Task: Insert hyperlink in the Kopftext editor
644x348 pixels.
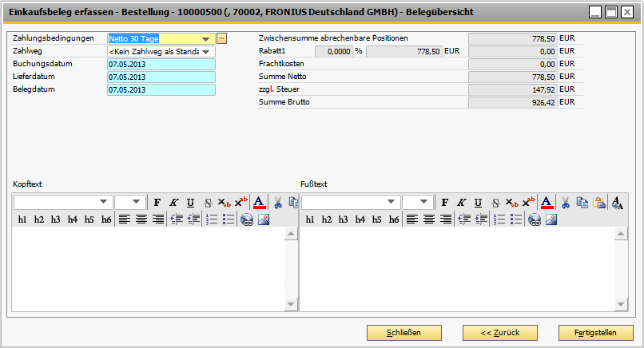Action: tap(246, 219)
